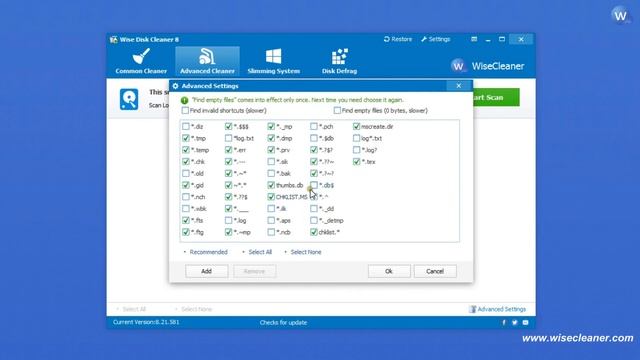Uncheck the CHKLIST.MS entry
This screenshot has height=360, width=640.
click(271, 197)
